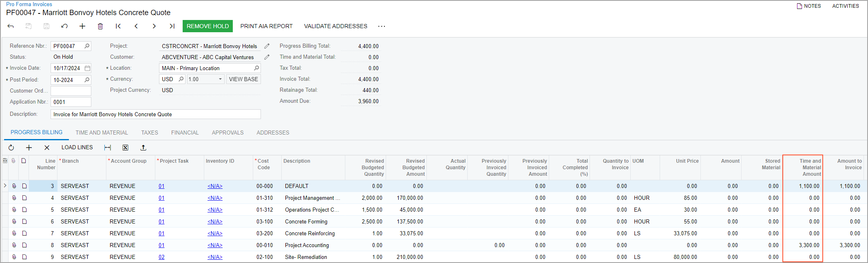Open attachments for line 3 row

click(14, 186)
